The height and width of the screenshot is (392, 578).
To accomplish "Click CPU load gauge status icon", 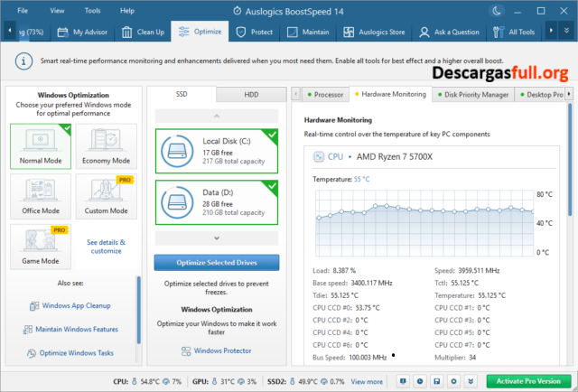I will click(x=166, y=381).
